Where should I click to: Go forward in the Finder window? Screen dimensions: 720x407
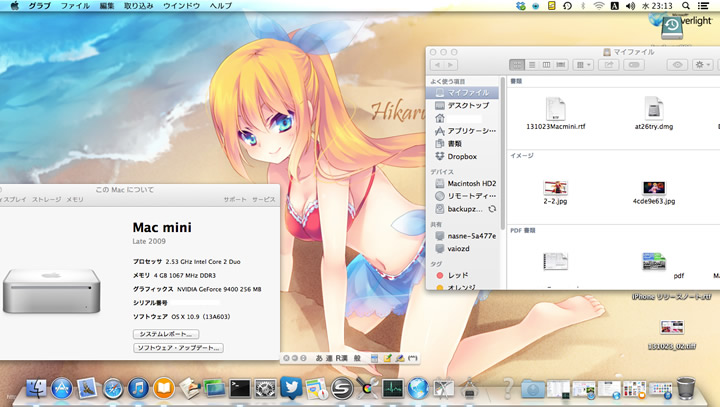(x=451, y=65)
